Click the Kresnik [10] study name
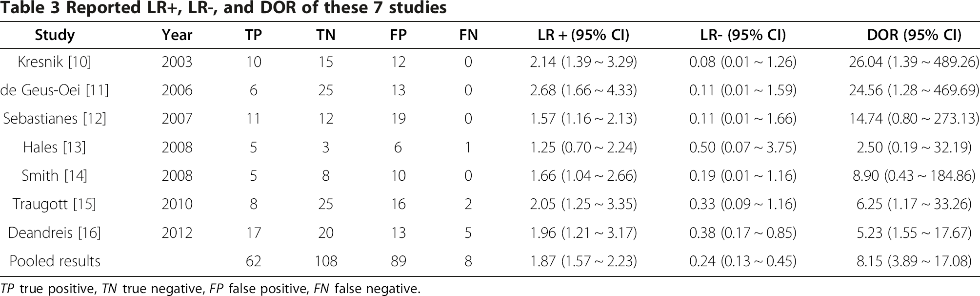 (55, 62)
